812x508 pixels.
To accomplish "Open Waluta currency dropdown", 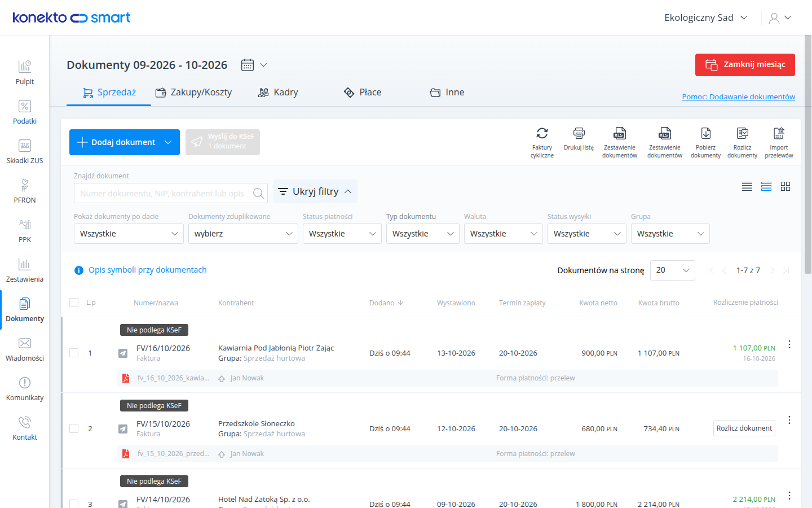I will tap(504, 234).
